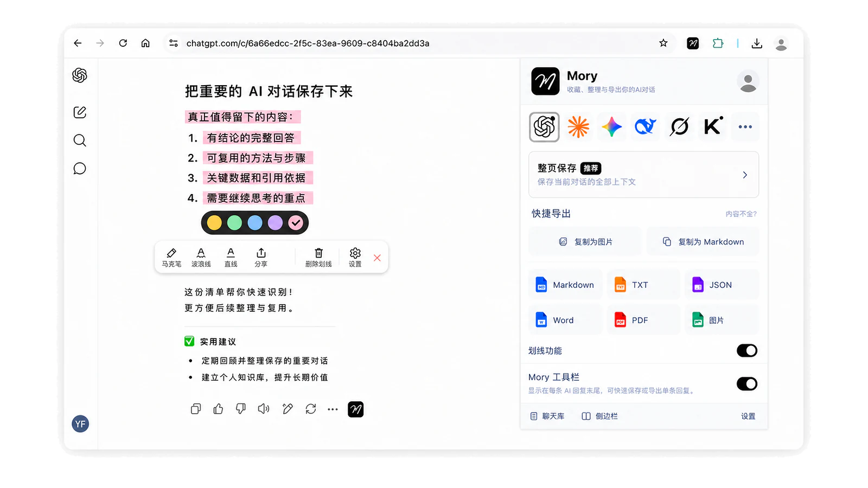This screenshot has width=868, height=488.
Task: Select the purple highlight color
Action: coord(275,223)
